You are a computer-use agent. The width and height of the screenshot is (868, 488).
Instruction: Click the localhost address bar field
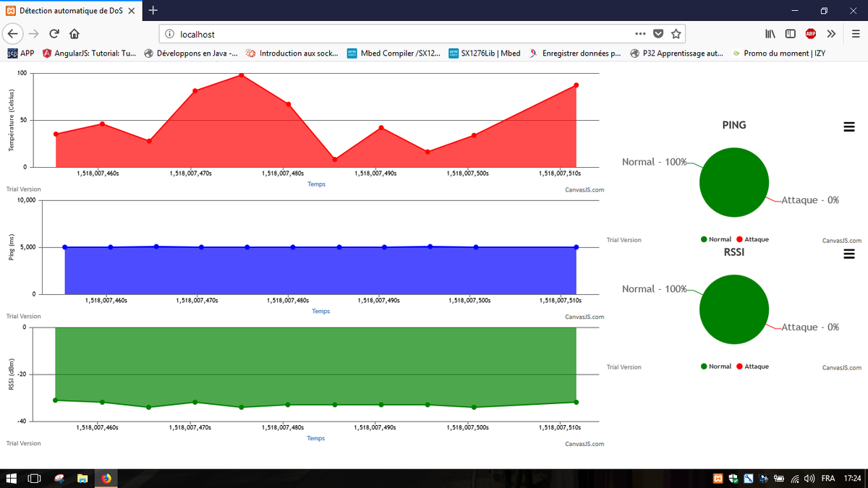(398, 34)
